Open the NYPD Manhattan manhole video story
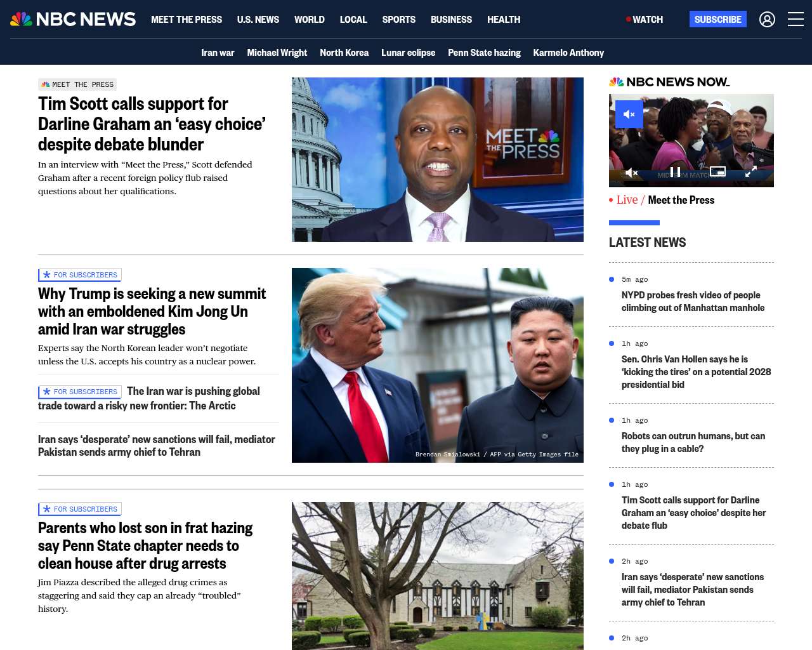This screenshot has width=812, height=650. click(693, 302)
